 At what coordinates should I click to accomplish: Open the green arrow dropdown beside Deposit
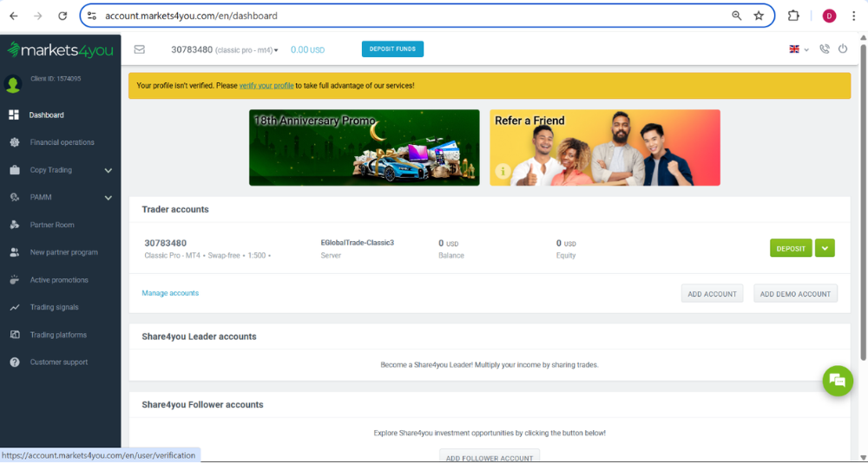825,248
